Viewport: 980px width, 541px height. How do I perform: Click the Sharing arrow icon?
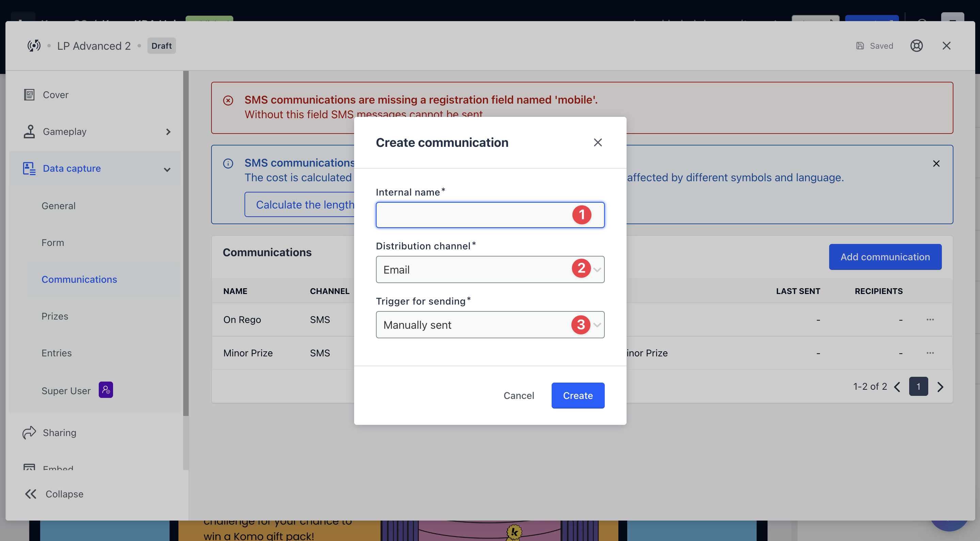coord(29,433)
